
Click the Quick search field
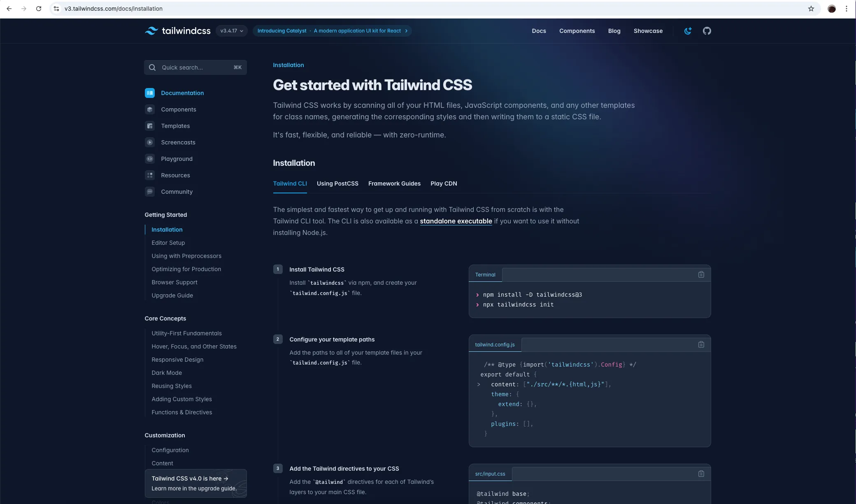(x=195, y=67)
